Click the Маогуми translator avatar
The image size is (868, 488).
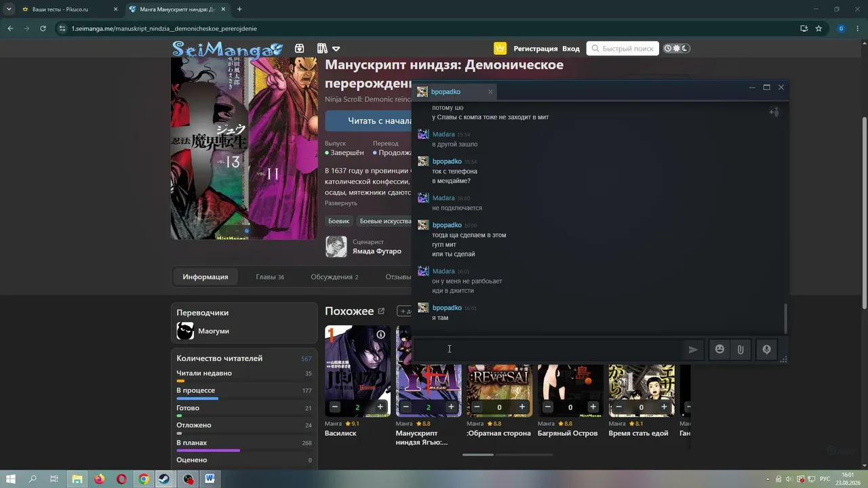pos(185,331)
